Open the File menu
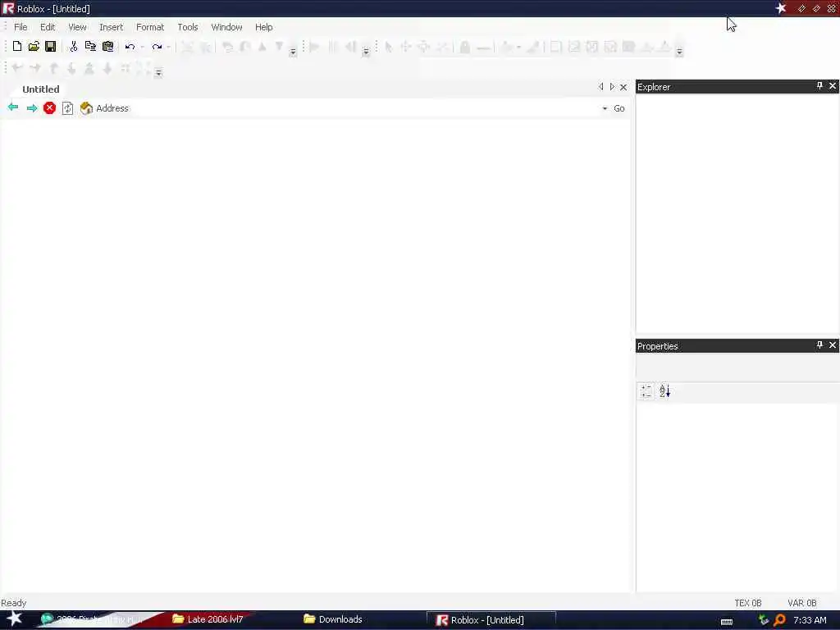The image size is (840, 630). tap(21, 27)
